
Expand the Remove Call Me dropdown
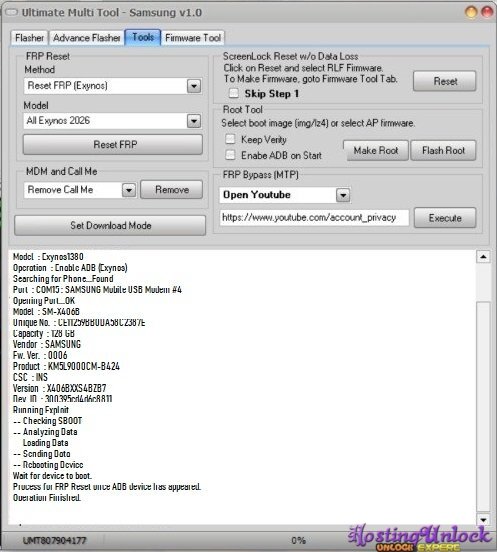[129, 190]
